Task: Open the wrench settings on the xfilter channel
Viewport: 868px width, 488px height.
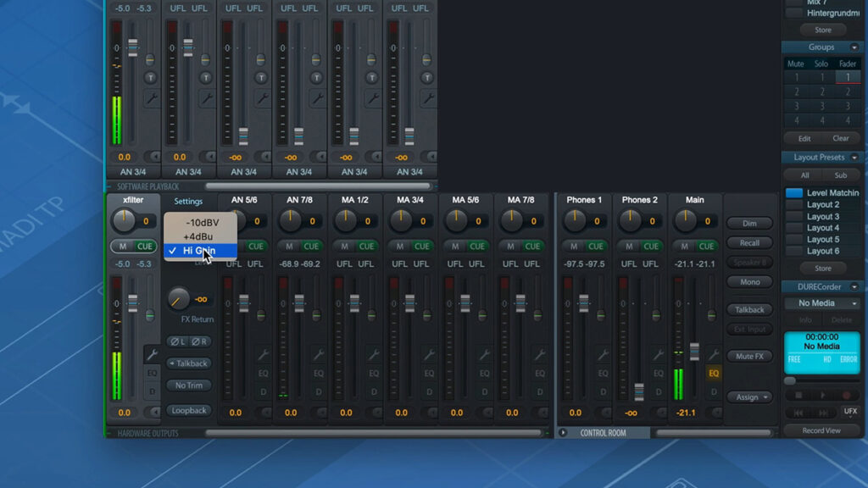Action: click(153, 355)
